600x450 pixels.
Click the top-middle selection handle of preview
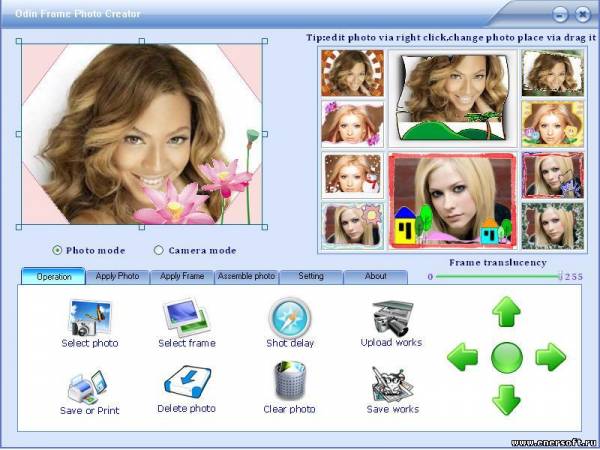click(x=142, y=41)
